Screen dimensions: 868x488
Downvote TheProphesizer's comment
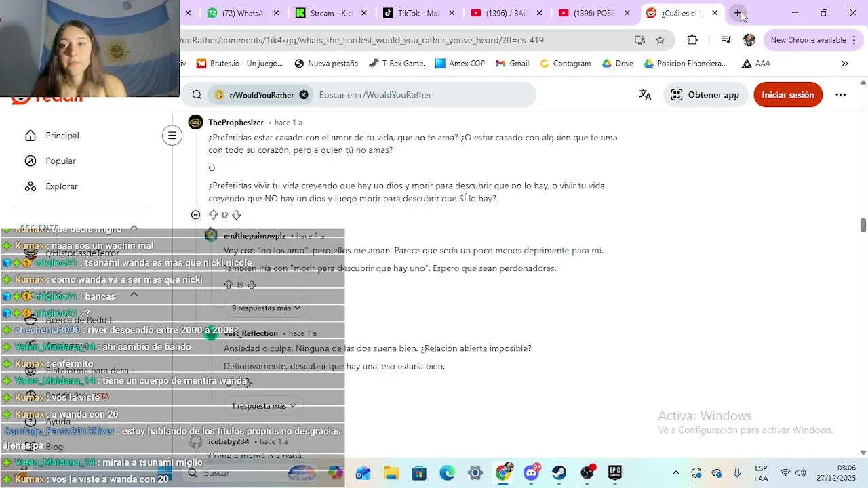(236, 215)
